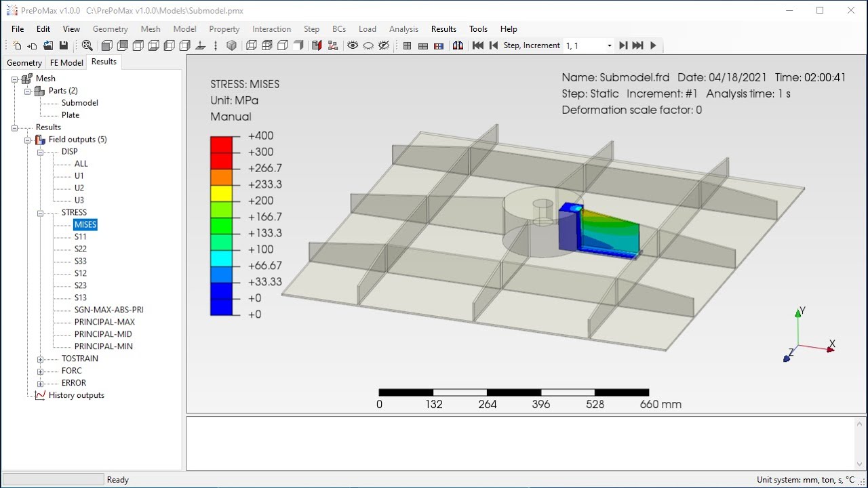868x488 pixels.
Task: Click the undeformed results view icon
Action: pyautogui.click(x=407, y=45)
